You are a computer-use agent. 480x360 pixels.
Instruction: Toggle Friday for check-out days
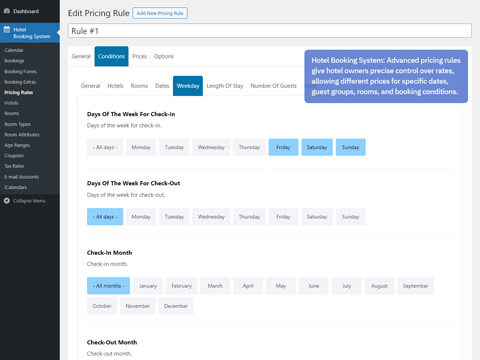pos(283,217)
